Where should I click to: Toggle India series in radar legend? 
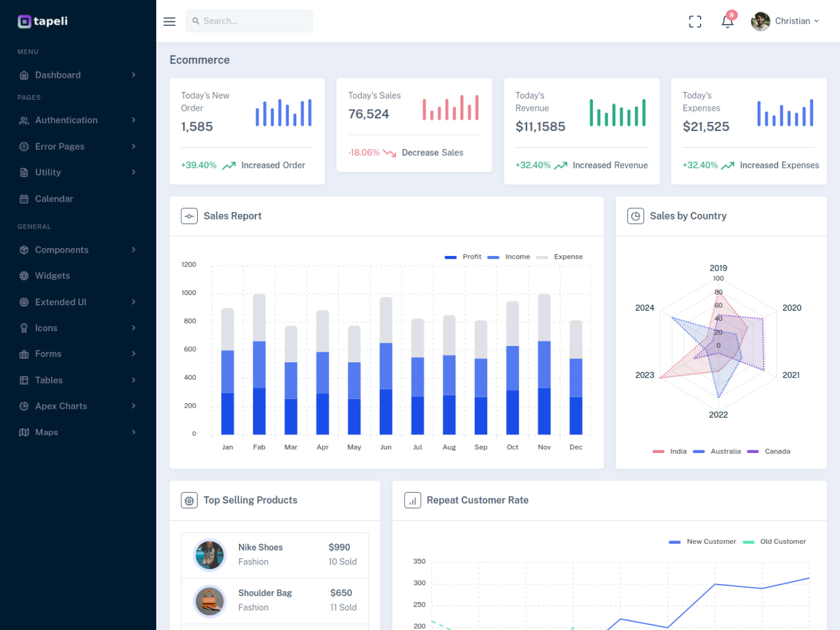click(x=670, y=451)
